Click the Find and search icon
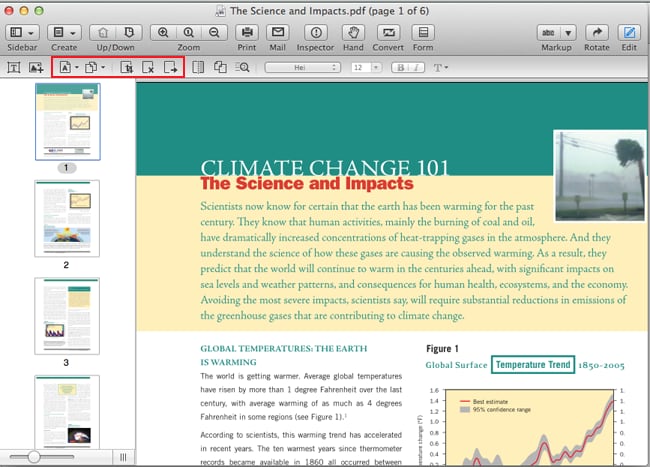The height and width of the screenshot is (467, 650). tap(243, 67)
